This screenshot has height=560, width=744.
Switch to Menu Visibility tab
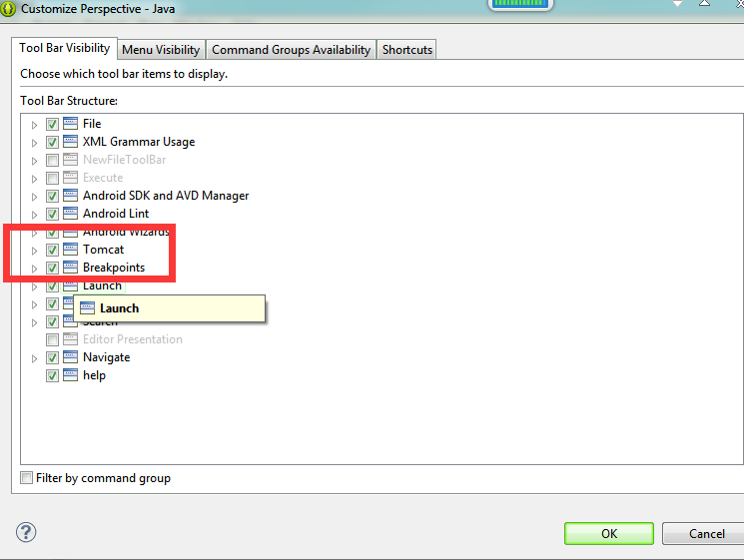click(x=161, y=50)
